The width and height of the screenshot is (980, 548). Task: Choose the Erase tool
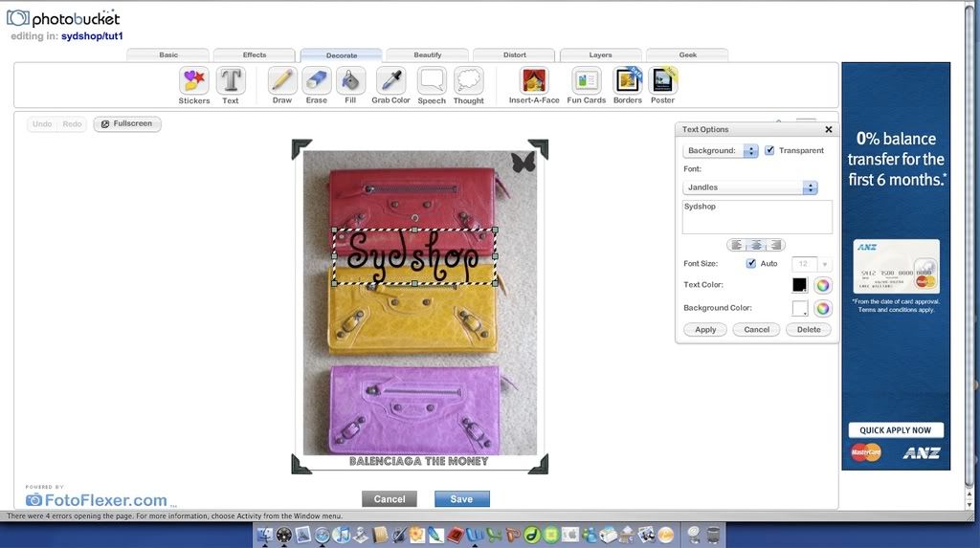[x=316, y=80]
